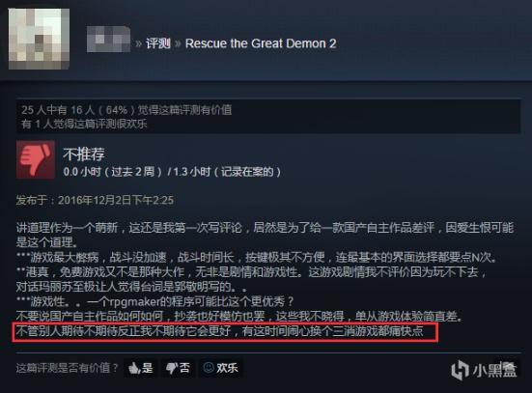Click the playtime hours record line

[x=172, y=172]
